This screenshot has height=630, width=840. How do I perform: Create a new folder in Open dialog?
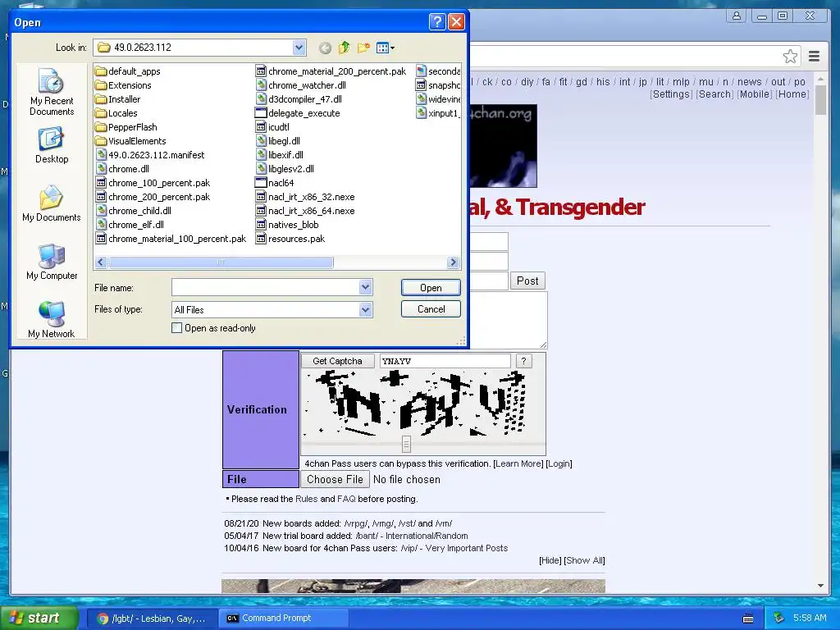click(x=363, y=48)
